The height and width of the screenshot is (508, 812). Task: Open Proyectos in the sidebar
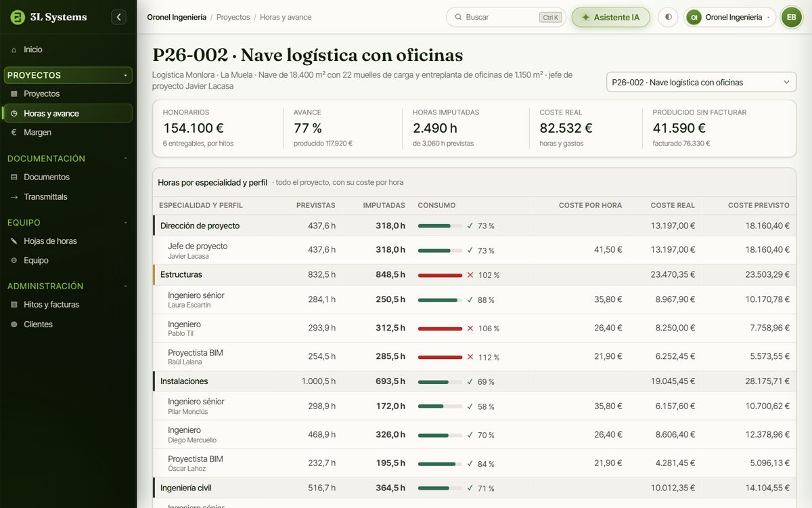[68, 93]
